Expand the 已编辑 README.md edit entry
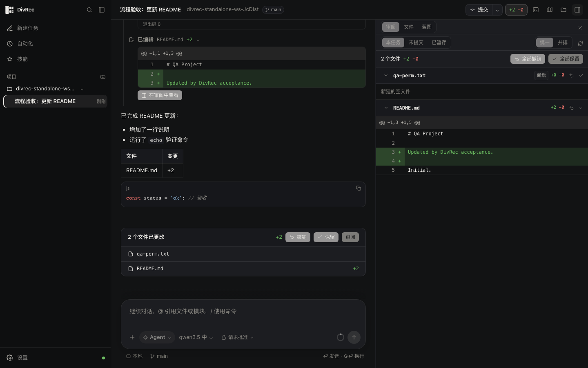The width and height of the screenshot is (588, 368). (198, 40)
